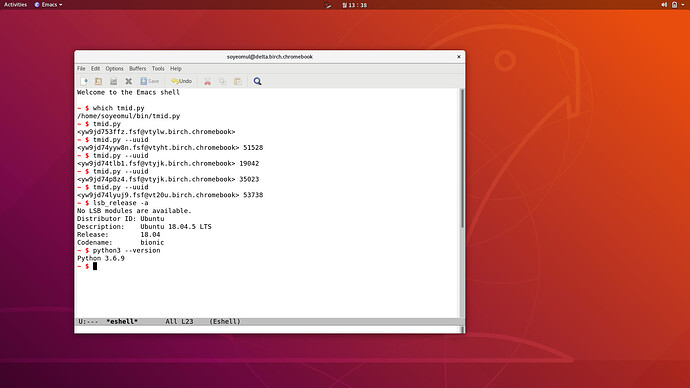
Task: Click the *eshell* buffer name in mode line
Action: [x=122, y=322]
